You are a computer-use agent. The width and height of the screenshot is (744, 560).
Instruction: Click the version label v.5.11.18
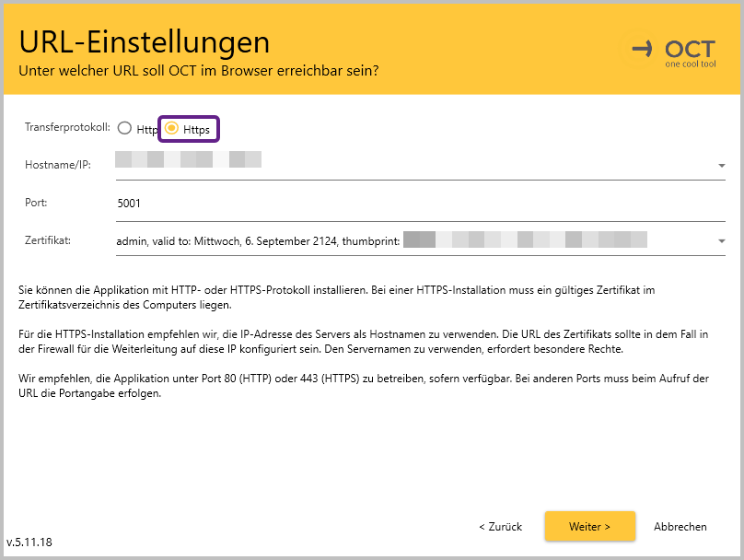pos(29,542)
